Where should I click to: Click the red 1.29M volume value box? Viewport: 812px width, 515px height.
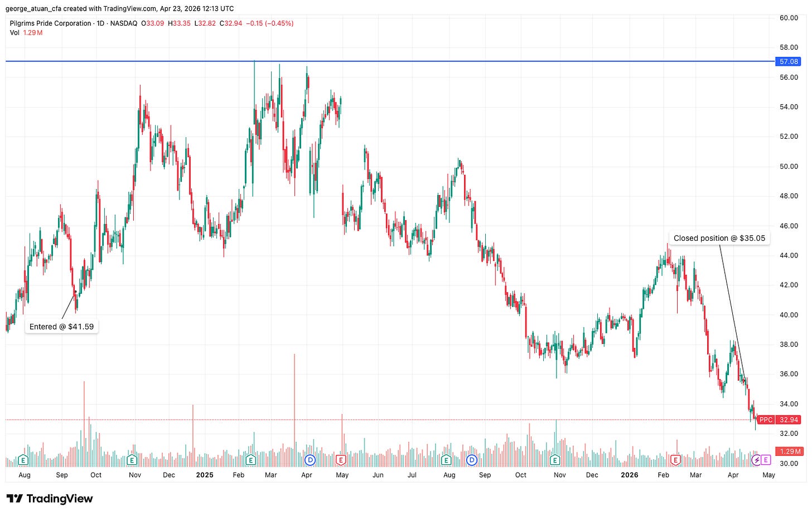click(790, 451)
